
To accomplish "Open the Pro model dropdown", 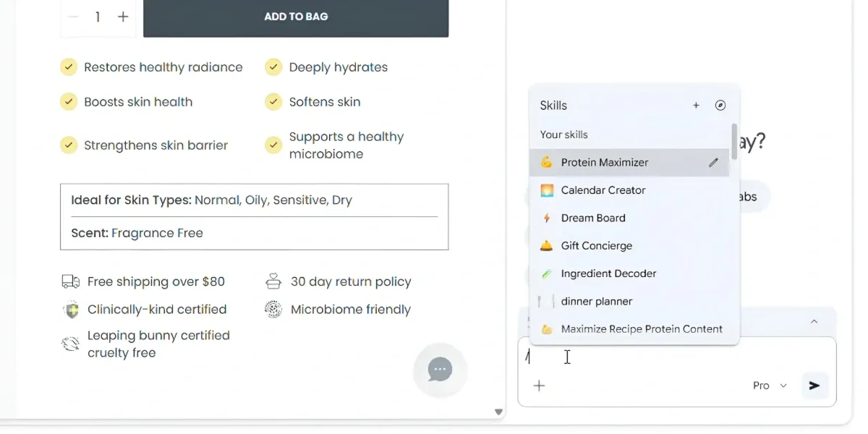I will (768, 386).
